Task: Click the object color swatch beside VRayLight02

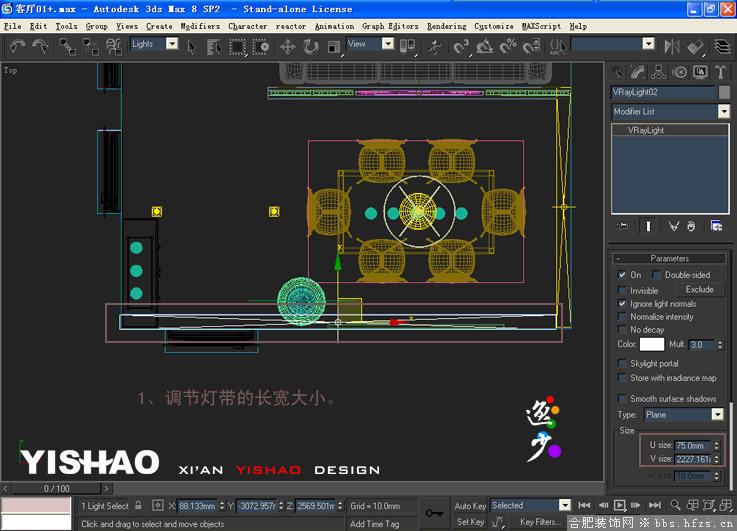Action: click(724, 93)
